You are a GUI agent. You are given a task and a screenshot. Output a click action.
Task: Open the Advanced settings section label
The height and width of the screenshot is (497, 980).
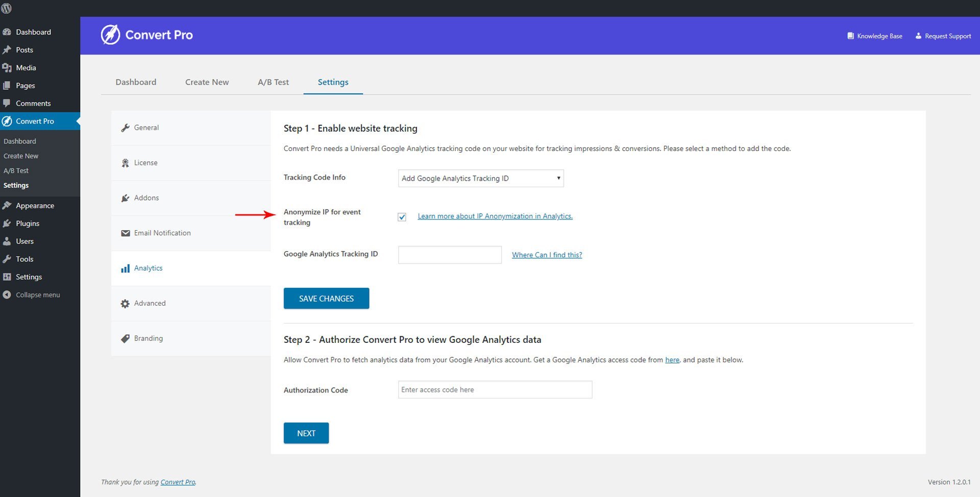pos(150,303)
